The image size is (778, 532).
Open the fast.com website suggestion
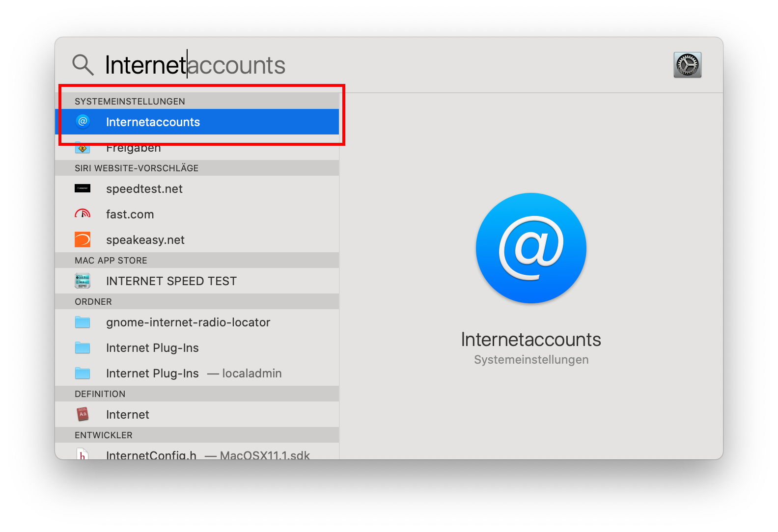pyautogui.click(x=130, y=214)
